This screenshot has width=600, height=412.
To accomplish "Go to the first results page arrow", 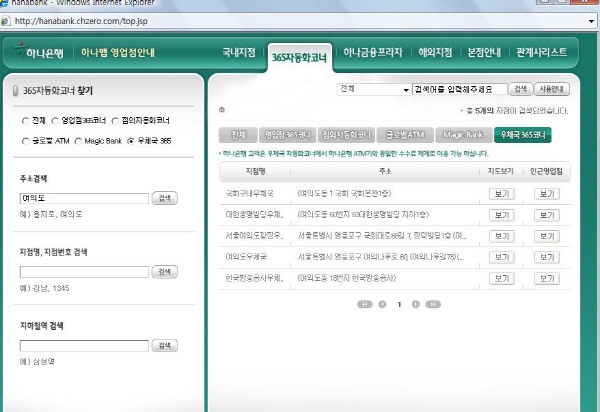I will [x=363, y=303].
